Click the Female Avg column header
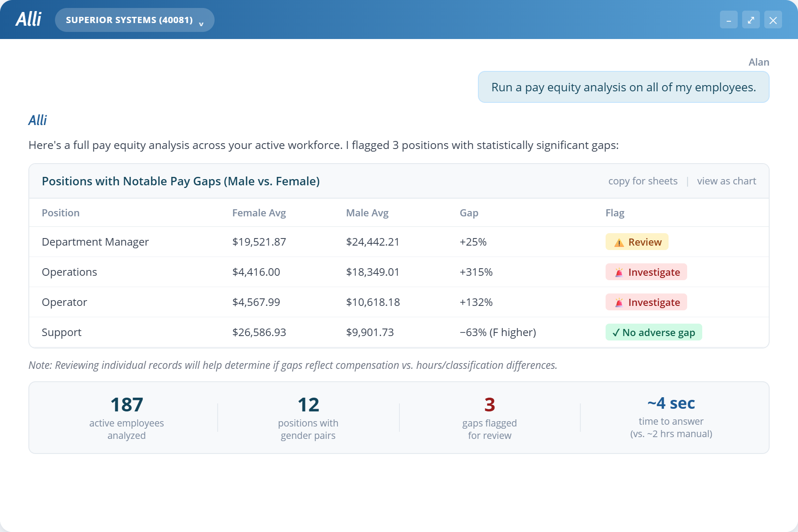Screen dimensions: 798x532 259,213
